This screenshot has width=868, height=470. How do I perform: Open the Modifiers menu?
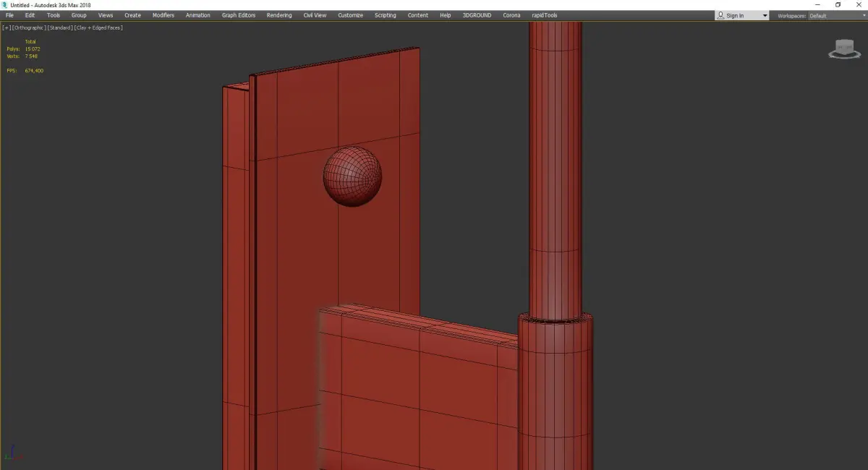click(x=163, y=15)
